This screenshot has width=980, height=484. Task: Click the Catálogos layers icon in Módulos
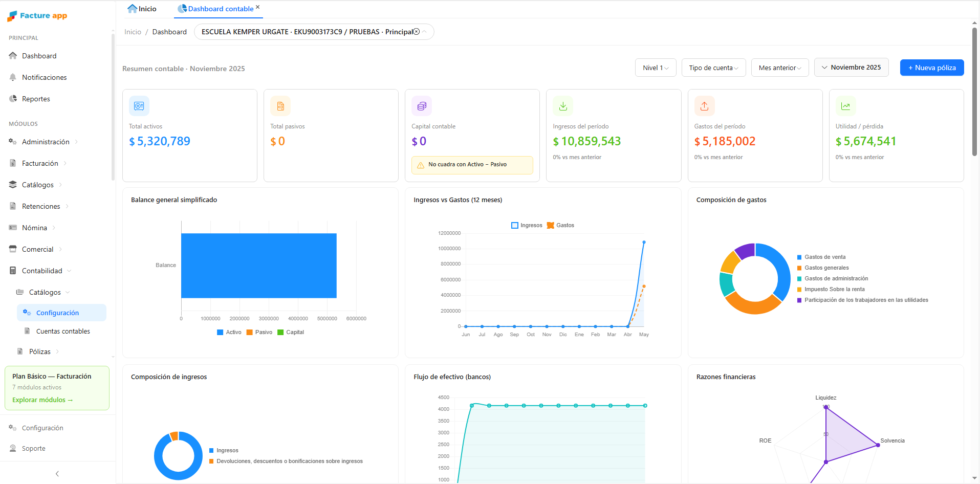coord(13,185)
